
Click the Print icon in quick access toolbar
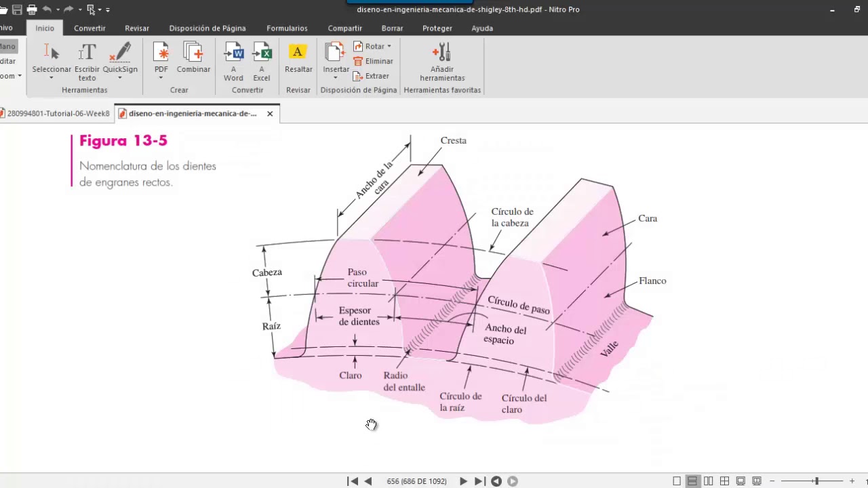click(x=32, y=9)
